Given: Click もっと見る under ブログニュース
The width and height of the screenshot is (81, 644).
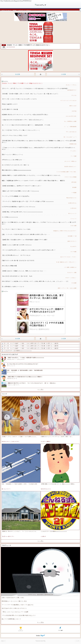Looking at the screenshot, I should click(x=40, y=622).
